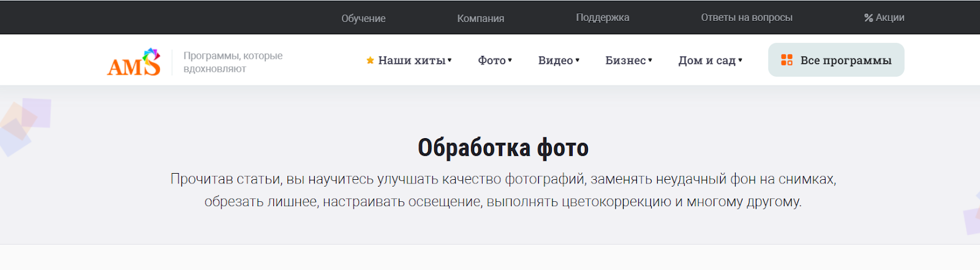Click the paragraph starting with Прочитав статьи

pos(503,190)
